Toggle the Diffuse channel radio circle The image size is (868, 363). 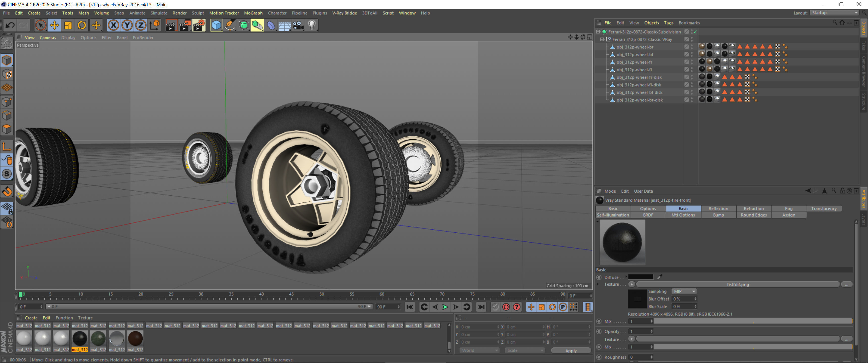click(599, 278)
